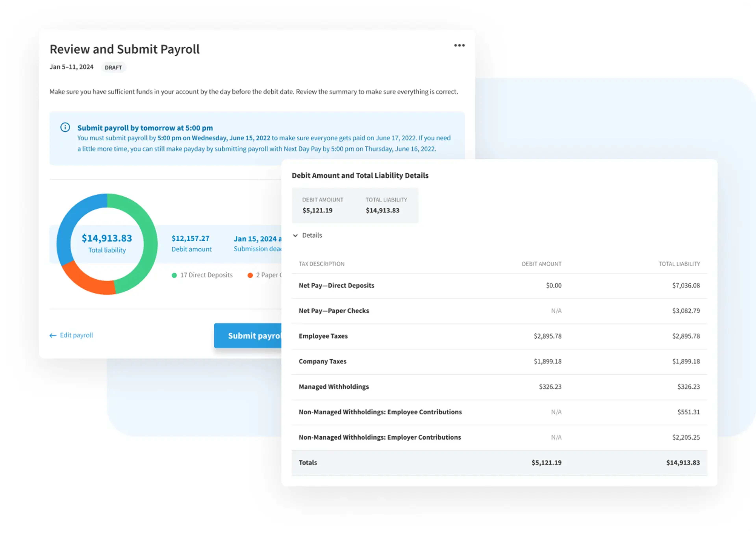Click the Tax Description column header

tap(321, 264)
